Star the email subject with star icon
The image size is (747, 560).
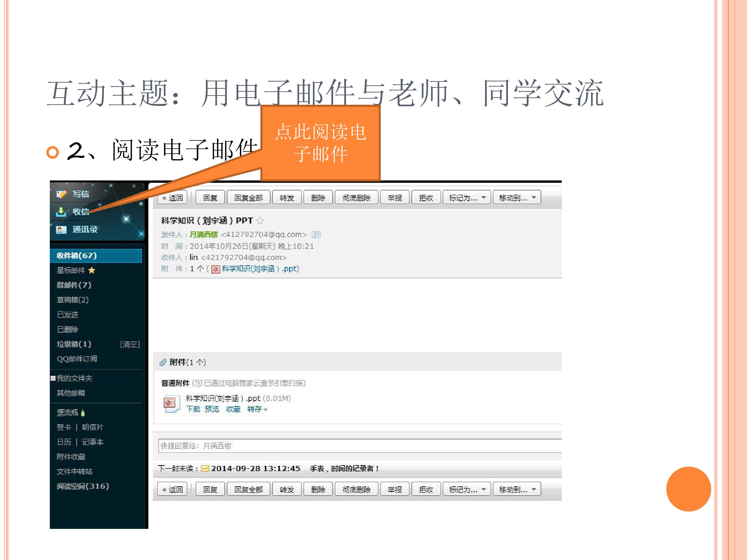pyautogui.click(x=260, y=221)
